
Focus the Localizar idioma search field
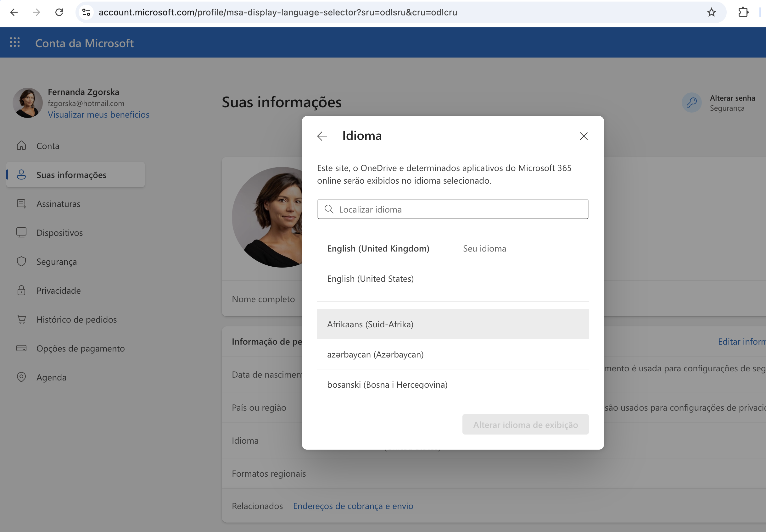453,209
